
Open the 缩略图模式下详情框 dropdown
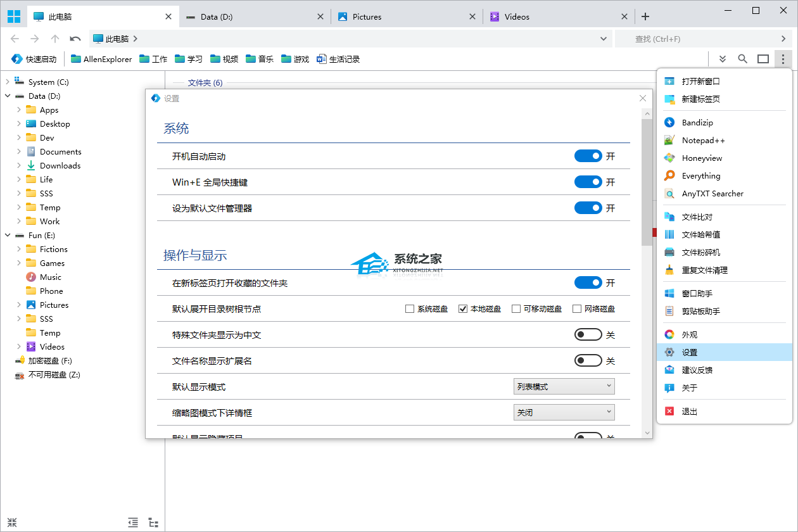pyautogui.click(x=564, y=412)
